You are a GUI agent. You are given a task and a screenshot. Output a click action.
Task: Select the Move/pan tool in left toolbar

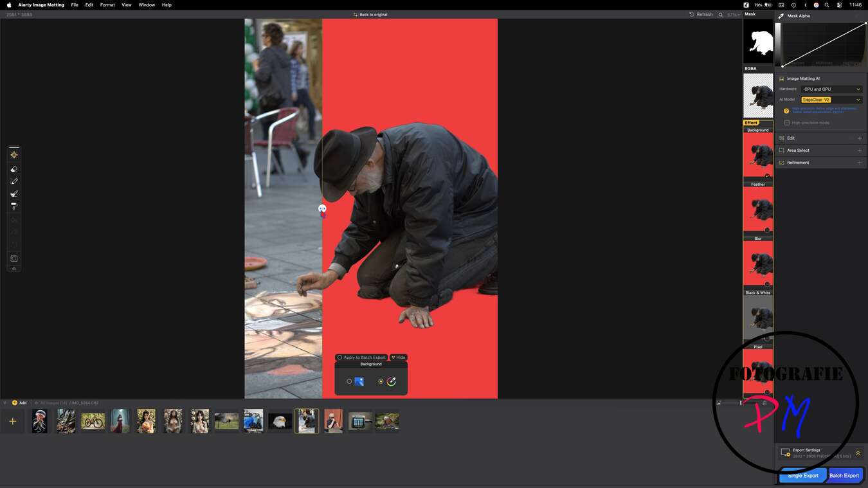click(x=14, y=155)
